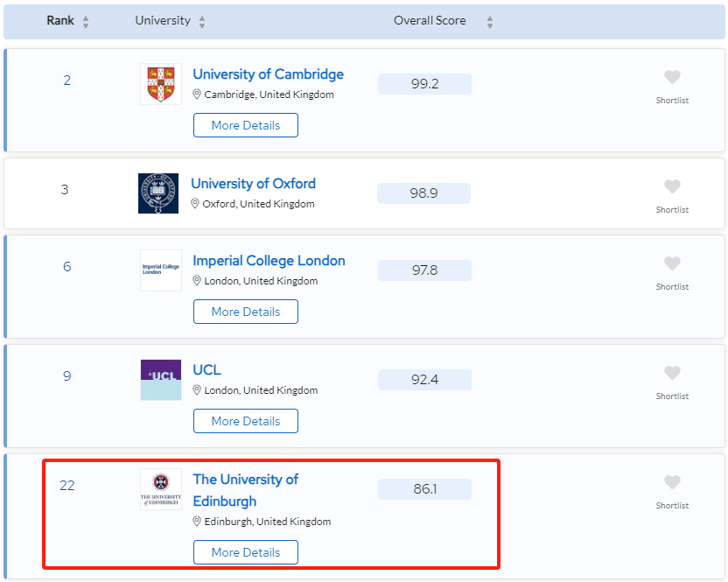
Task: Open the University of Edinburgh logo
Action: tap(161, 489)
